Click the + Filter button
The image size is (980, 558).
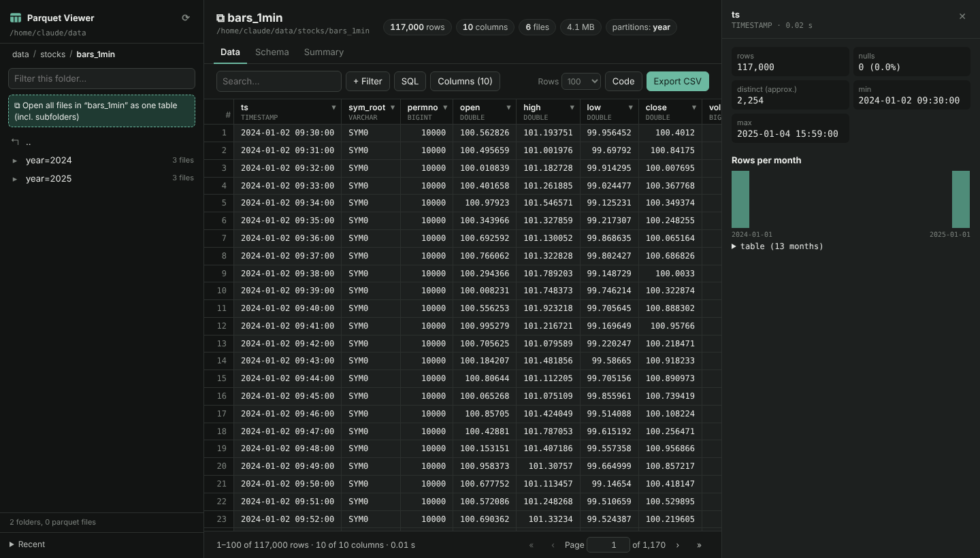coord(368,81)
